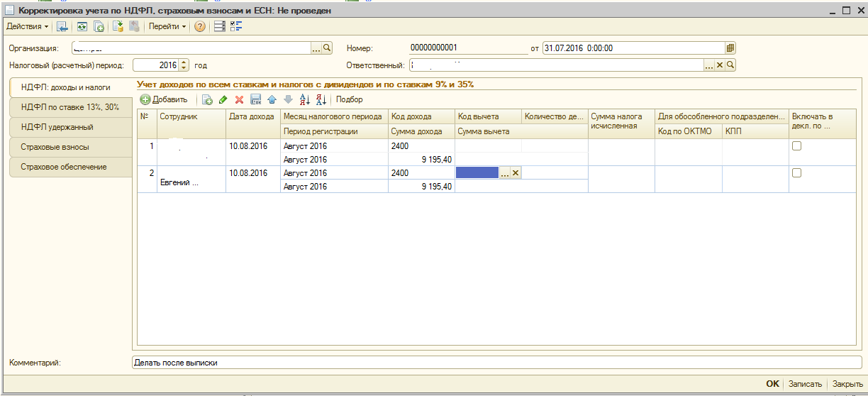This screenshot has height=396, width=868.
Task: Click the green pencil edit row icon
Action: point(223,100)
